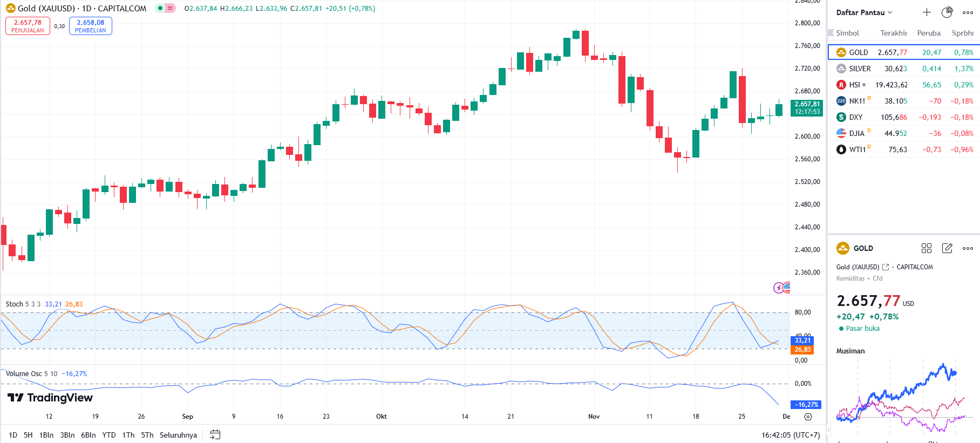This screenshot has height=443, width=980.
Task: Click the Stoch 5 3 3 indicator label
Action: pos(23,304)
